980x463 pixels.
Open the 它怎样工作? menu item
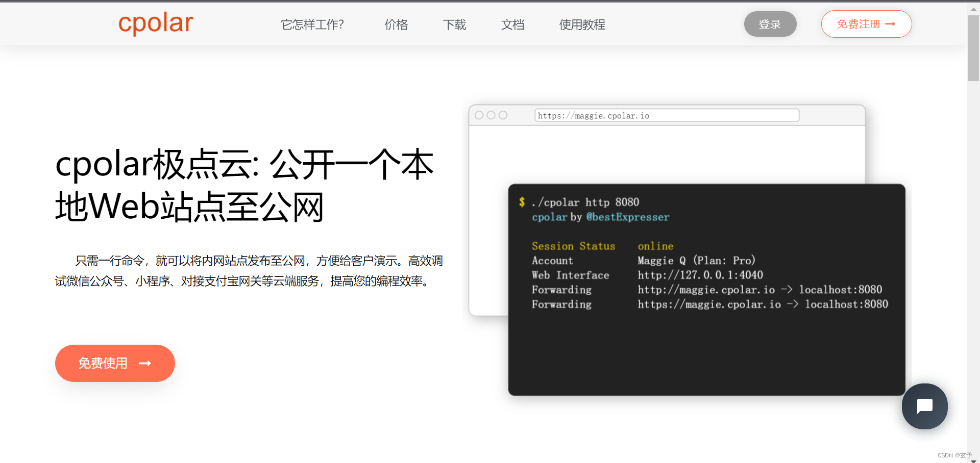pos(312,24)
